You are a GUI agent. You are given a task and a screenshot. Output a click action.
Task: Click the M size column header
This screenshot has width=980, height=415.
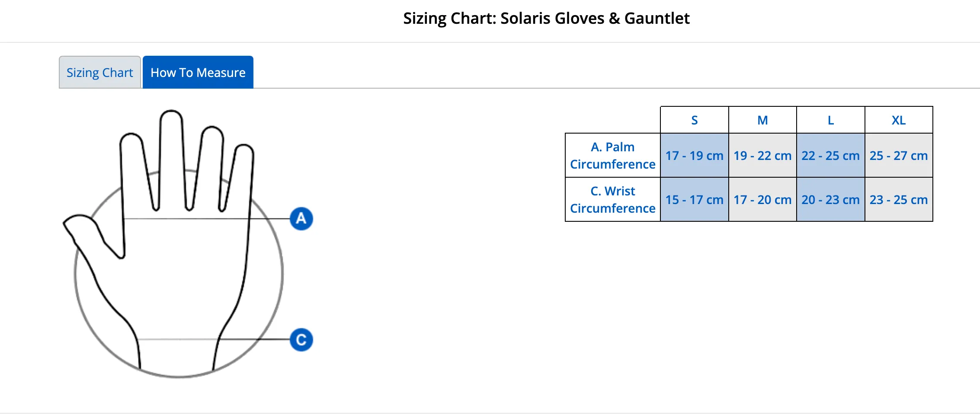(x=762, y=120)
